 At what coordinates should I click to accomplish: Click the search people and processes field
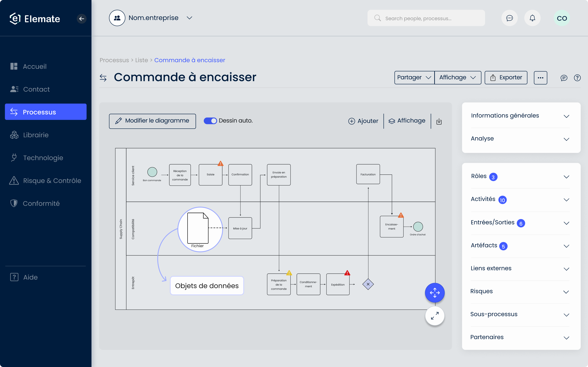426,18
